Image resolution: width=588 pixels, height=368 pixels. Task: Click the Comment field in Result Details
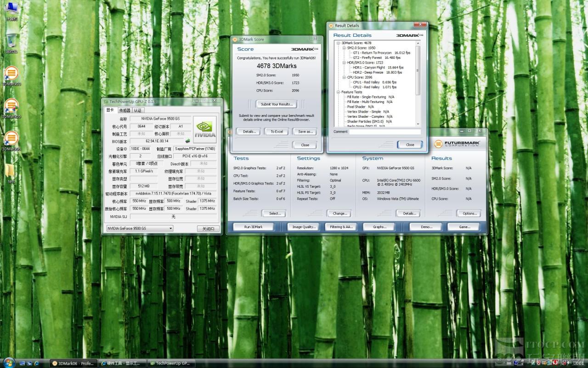point(384,132)
